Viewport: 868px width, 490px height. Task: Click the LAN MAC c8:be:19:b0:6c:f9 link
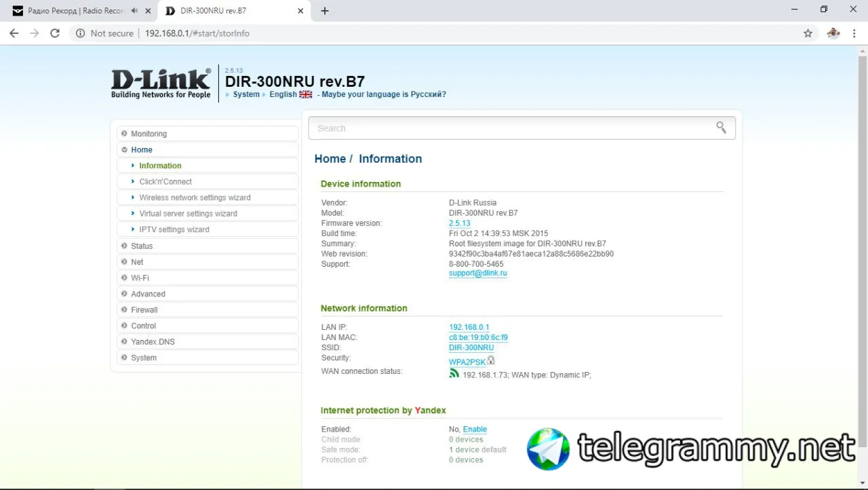tap(478, 337)
